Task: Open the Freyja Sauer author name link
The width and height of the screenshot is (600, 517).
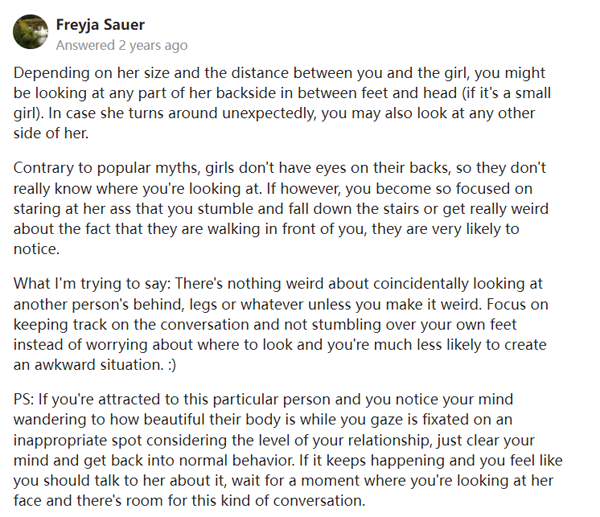Action: (99, 24)
